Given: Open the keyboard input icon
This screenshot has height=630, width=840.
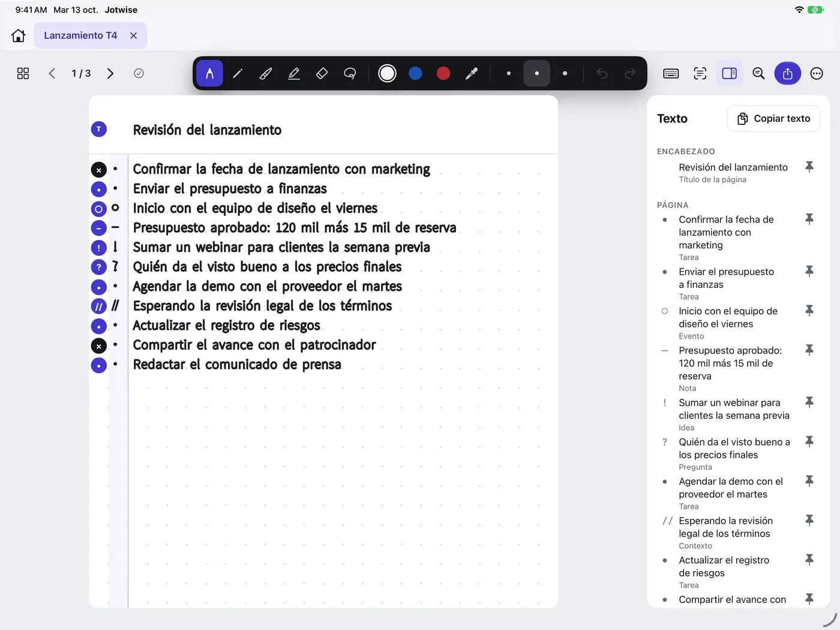Looking at the screenshot, I should [671, 73].
